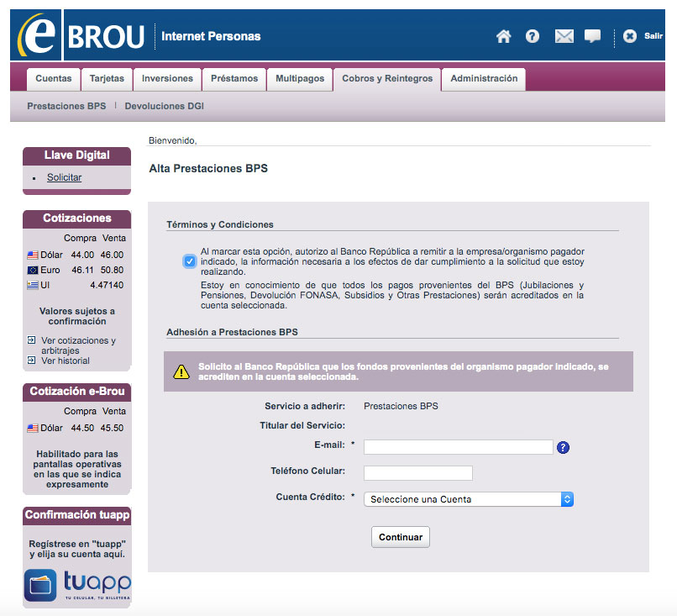Enable the Términos y Condiciones authorization checkbox

(x=189, y=261)
